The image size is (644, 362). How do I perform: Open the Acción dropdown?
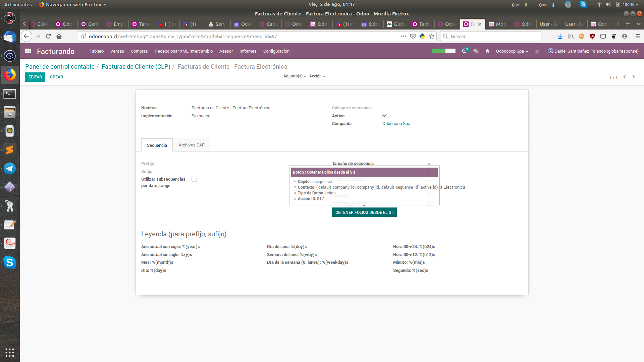(x=317, y=76)
